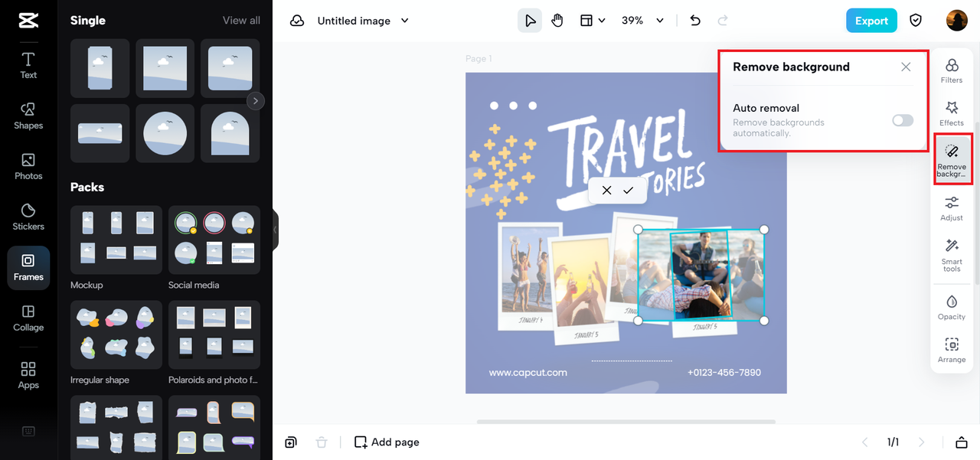980x460 pixels.
Task: Click the +0123-456-7890 text on canvas
Action: (724, 373)
